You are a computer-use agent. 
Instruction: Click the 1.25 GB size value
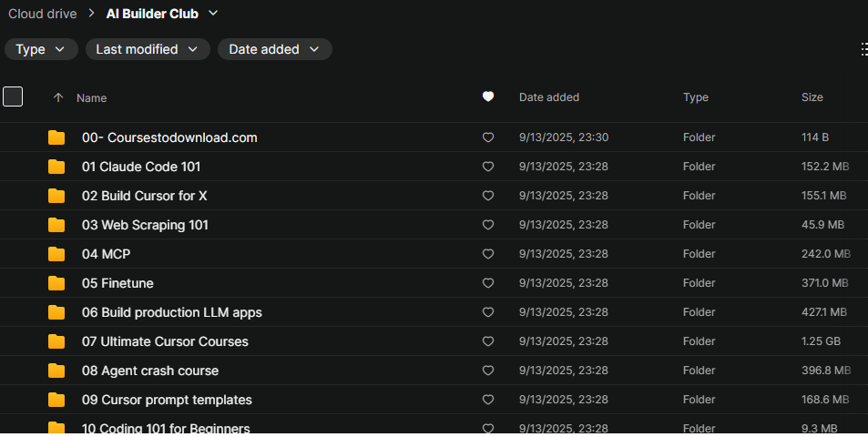click(x=821, y=341)
